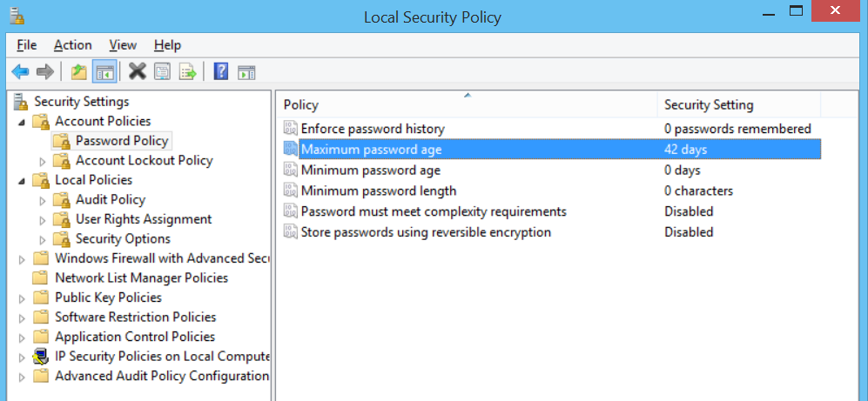Viewport: 868px width, 401px height.
Task: Collapse the Local Policies tree node
Action: (x=22, y=181)
